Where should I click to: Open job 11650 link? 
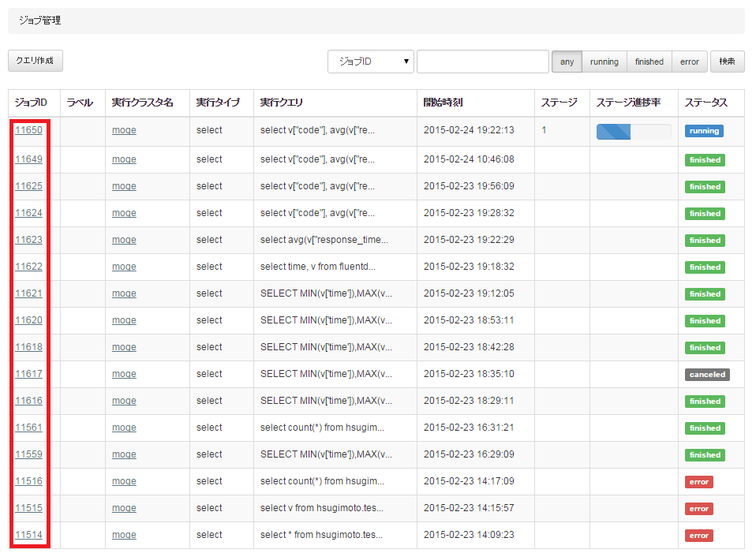coord(28,130)
